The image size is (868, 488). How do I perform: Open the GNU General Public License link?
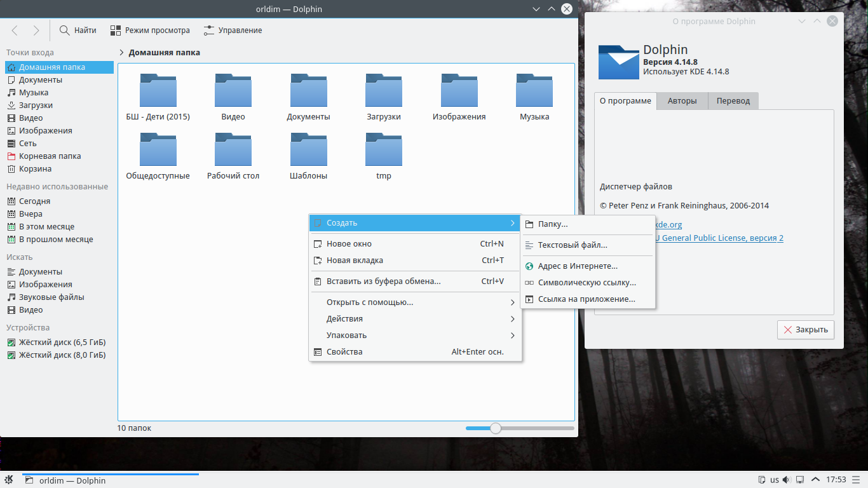pyautogui.click(x=720, y=238)
